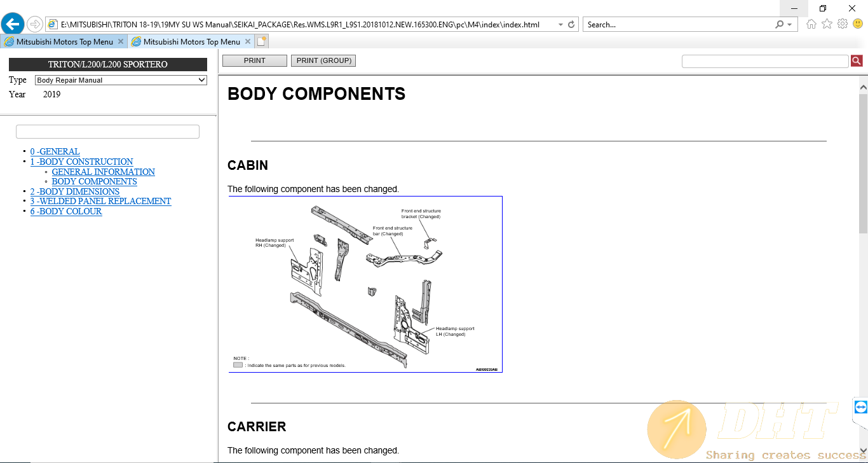This screenshot has height=463, width=868.
Task: Refresh the page with reload icon
Action: coord(571,25)
